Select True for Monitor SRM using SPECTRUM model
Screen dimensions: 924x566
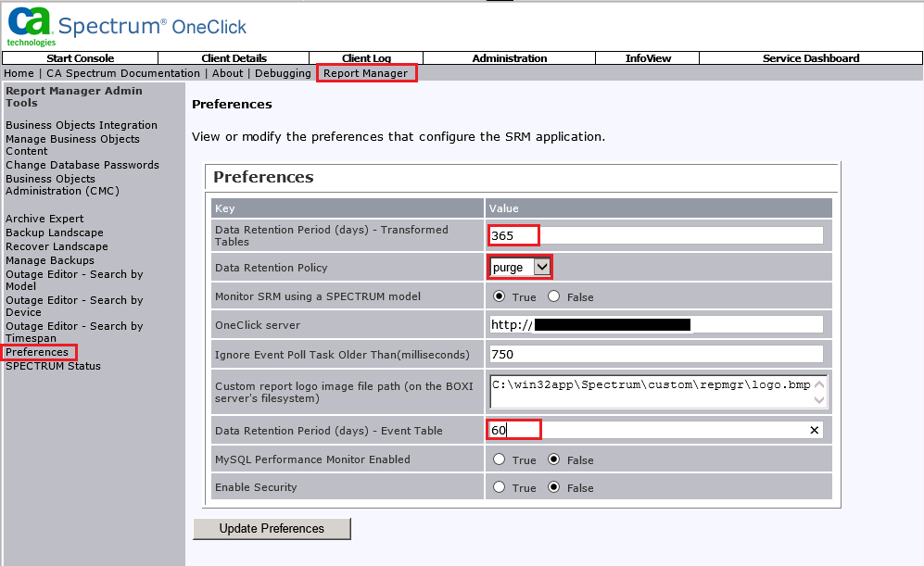coord(500,296)
